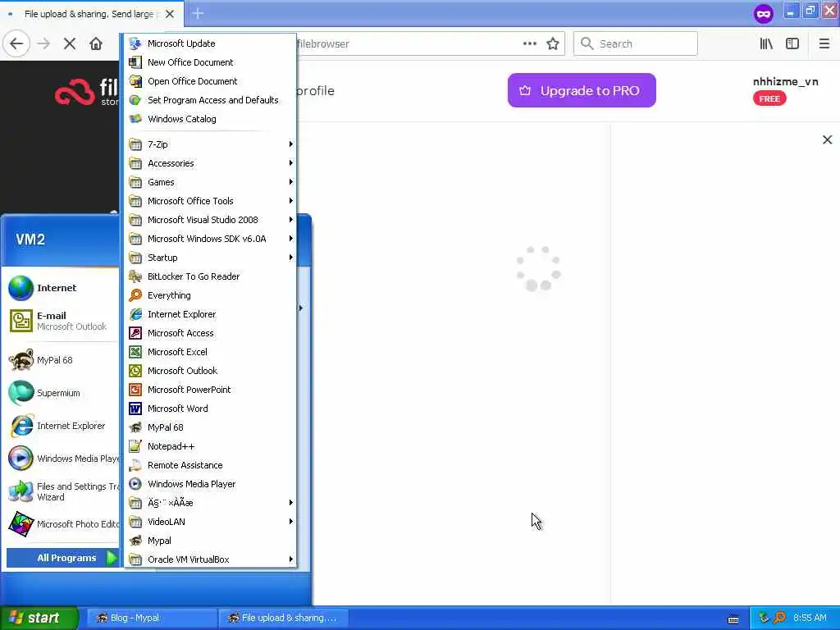Click the browser Search field

click(x=636, y=43)
